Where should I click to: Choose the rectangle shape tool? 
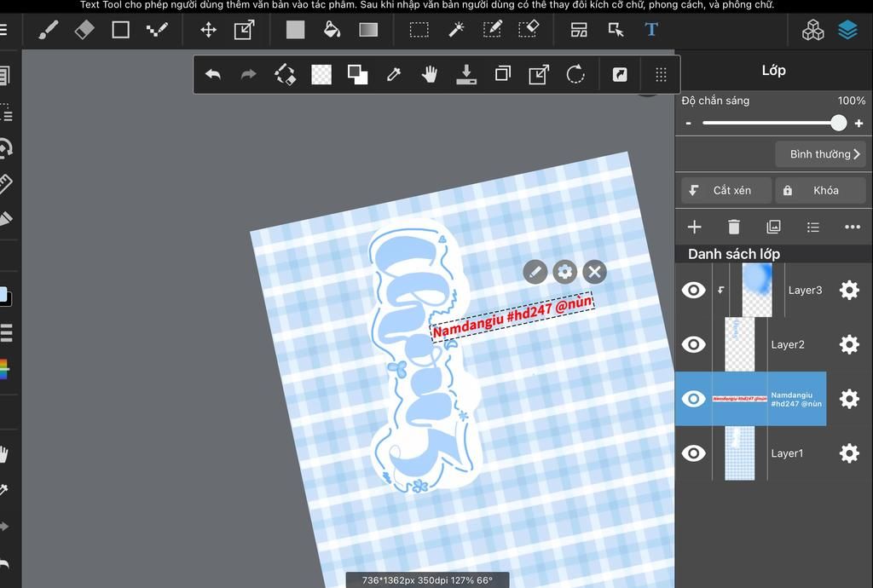click(x=120, y=30)
